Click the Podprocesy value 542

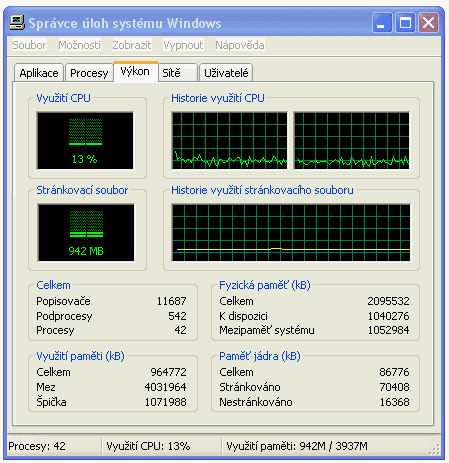[x=177, y=316]
